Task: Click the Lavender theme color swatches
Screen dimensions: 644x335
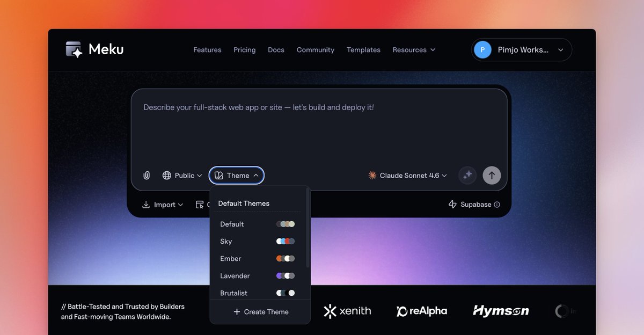Action: click(x=286, y=276)
